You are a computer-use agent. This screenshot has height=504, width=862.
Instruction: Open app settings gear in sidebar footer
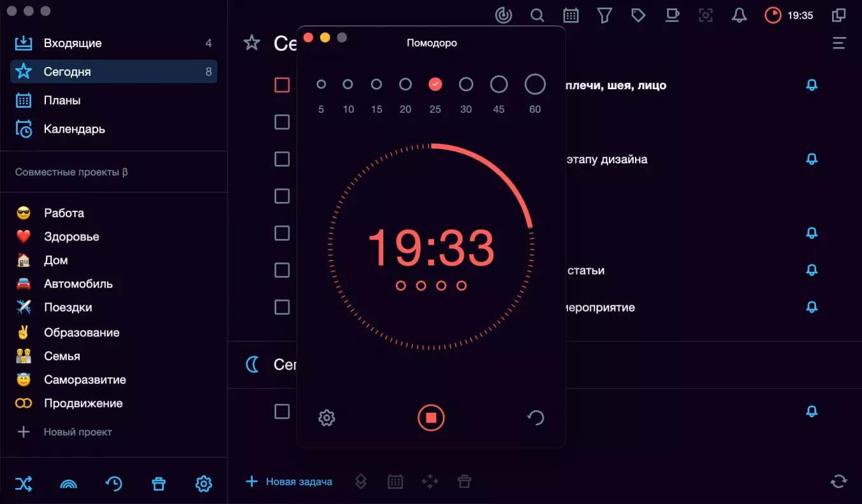click(203, 484)
